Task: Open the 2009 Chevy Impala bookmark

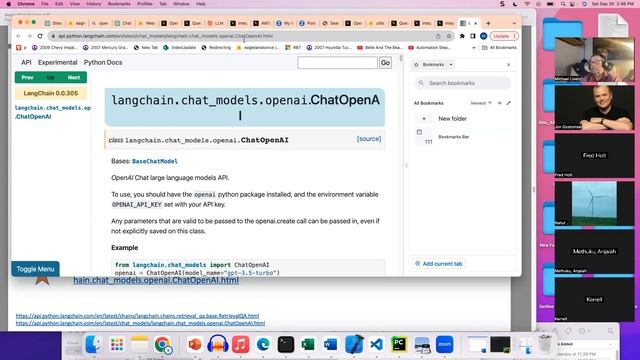Action: pos(54,47)
